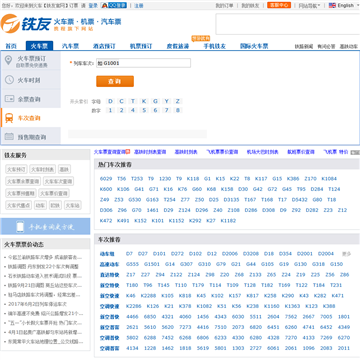Image resolution: width=360 pixels, height=360 pixels.
Task: Open train D2006 in 动车组 row
Action: [x=230, y=254]
